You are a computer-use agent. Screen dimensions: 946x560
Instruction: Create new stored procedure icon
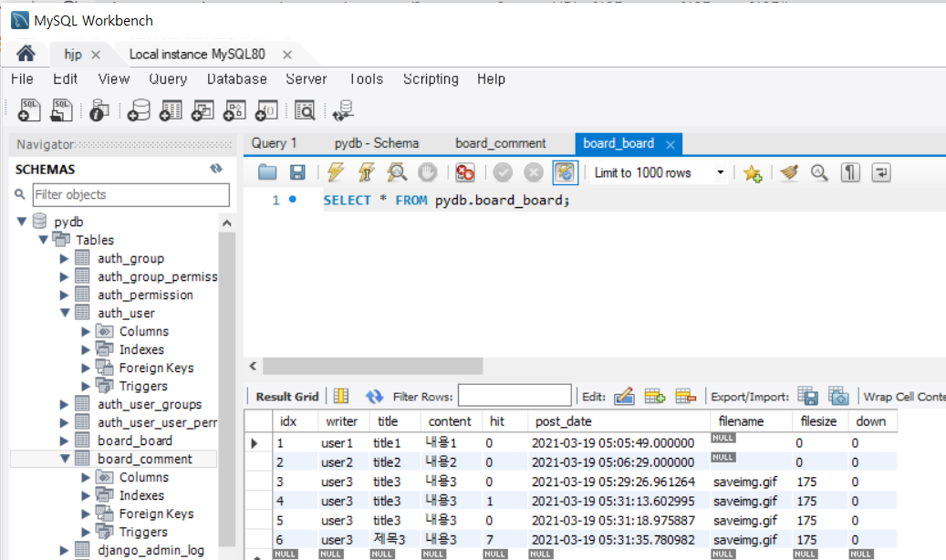[x=234, y=110]
